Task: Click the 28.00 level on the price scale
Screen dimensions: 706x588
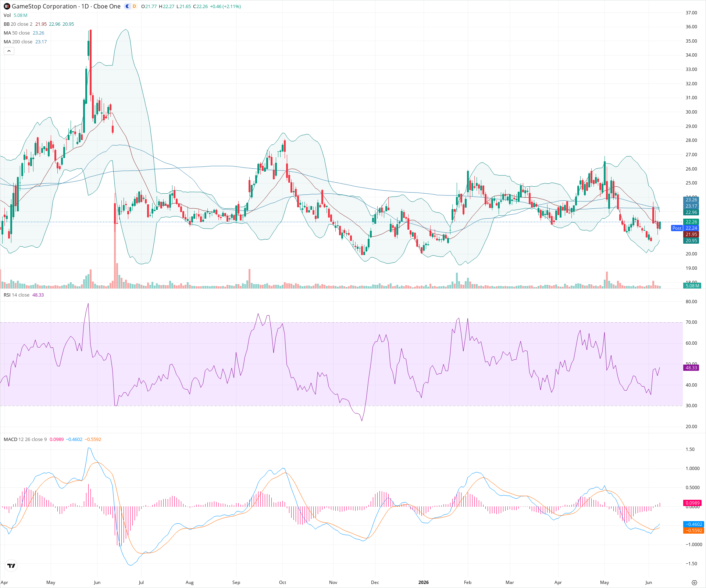Action: 691,140
